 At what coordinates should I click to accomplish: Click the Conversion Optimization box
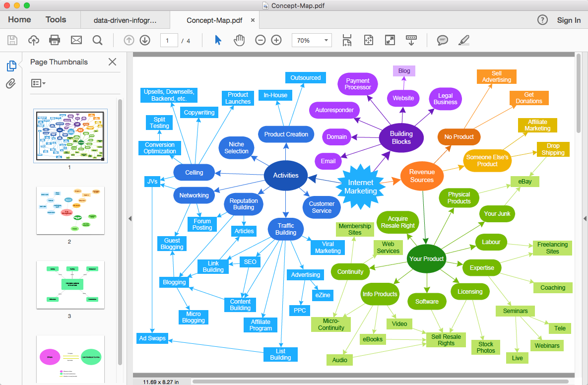click(160, 148)
